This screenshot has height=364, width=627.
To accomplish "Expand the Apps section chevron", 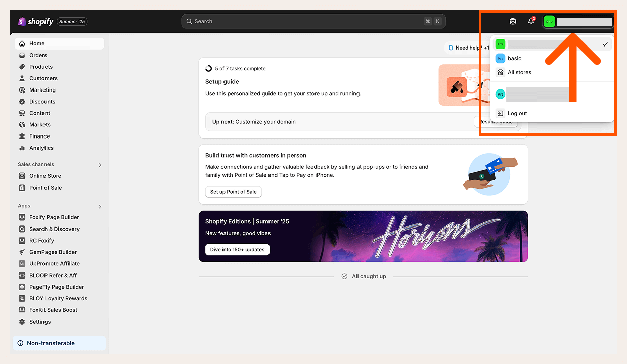I will (x=100, y=206).
